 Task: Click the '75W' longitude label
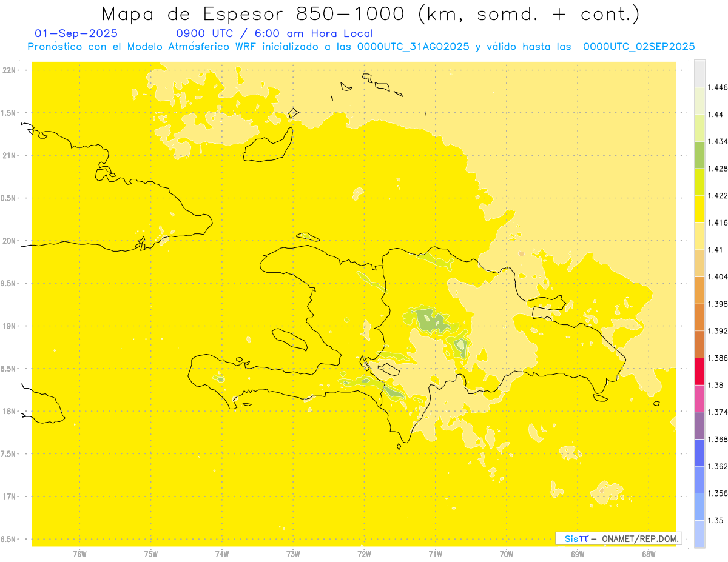pos(151,555)
